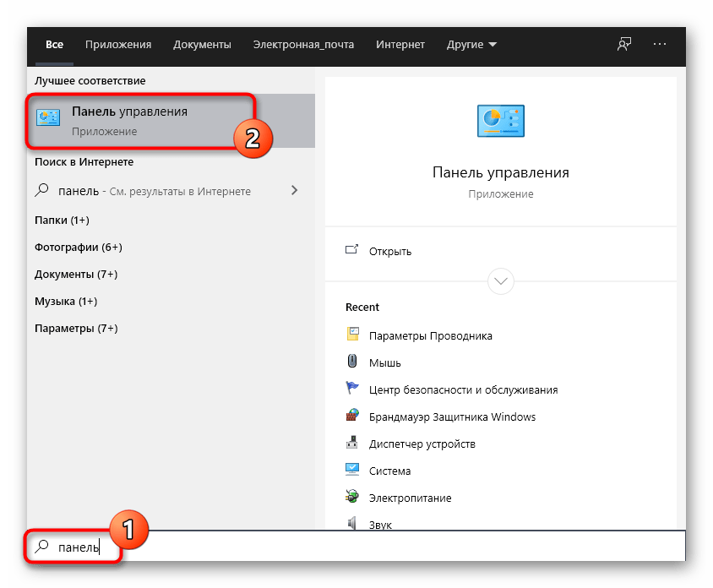Click the Power Options icon in Recent
This screenshot has height=588, width=713.
(353, 498)
